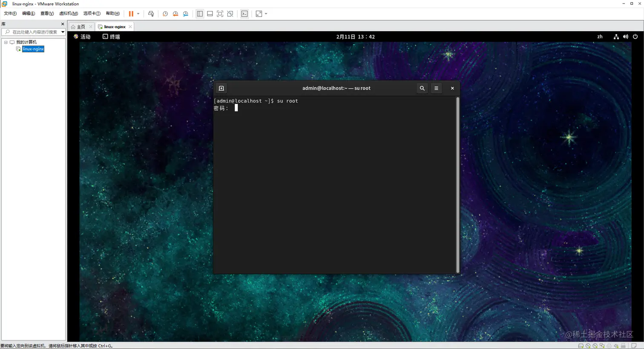Click the first CD/DVD device status icon
The height and width of the screenshot is (349, 644).
click(588, 346)
